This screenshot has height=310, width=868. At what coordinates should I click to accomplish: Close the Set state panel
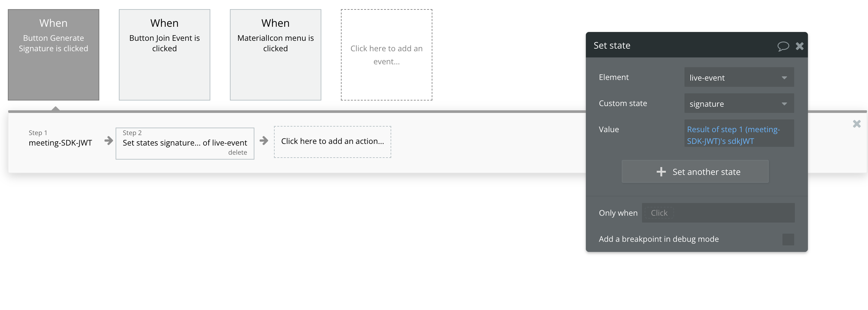tap(799, 46)
